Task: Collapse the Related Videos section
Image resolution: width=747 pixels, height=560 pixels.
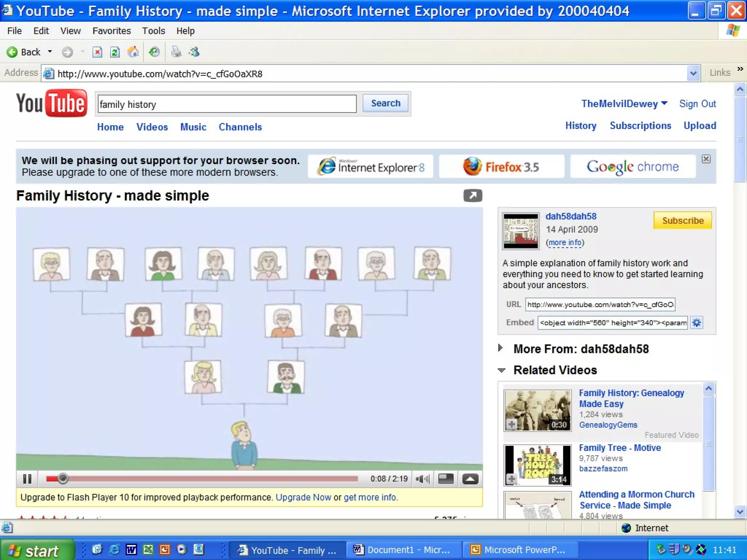Action: (502, 370)
